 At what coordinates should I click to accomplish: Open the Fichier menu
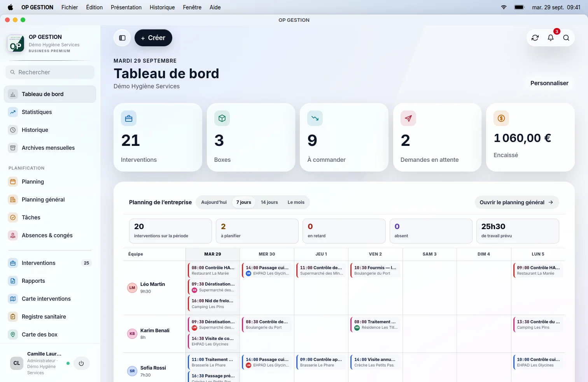click(70, 7)
